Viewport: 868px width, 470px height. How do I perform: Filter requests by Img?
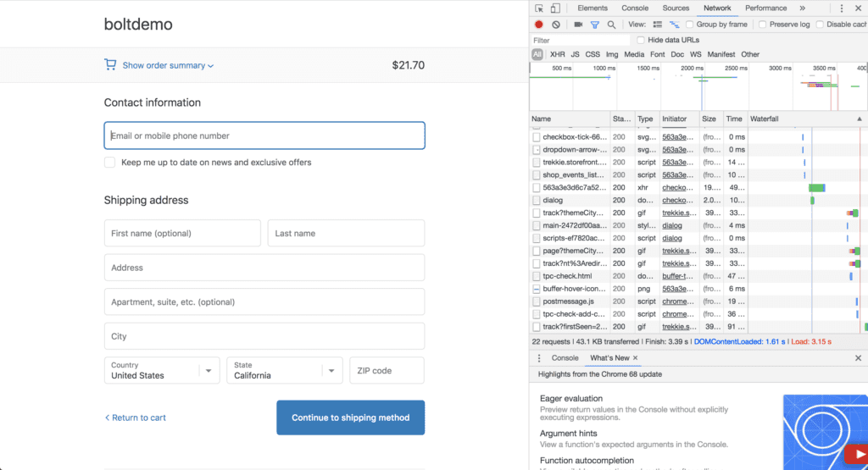pyautogui.click(x=612, y=54)
